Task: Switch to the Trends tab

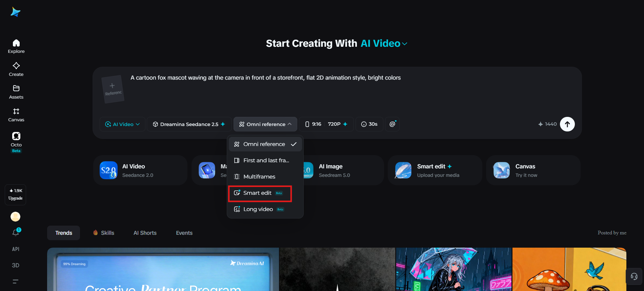Action: (x=64, y=233)
